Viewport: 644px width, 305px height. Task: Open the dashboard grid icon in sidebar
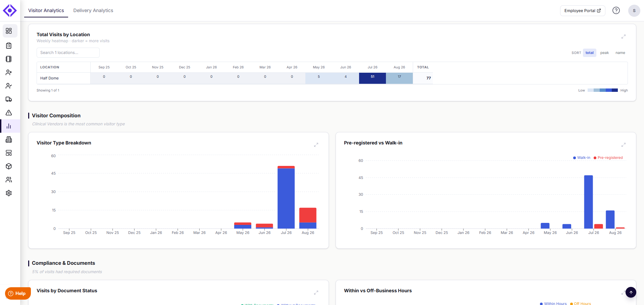click(9, 31)
